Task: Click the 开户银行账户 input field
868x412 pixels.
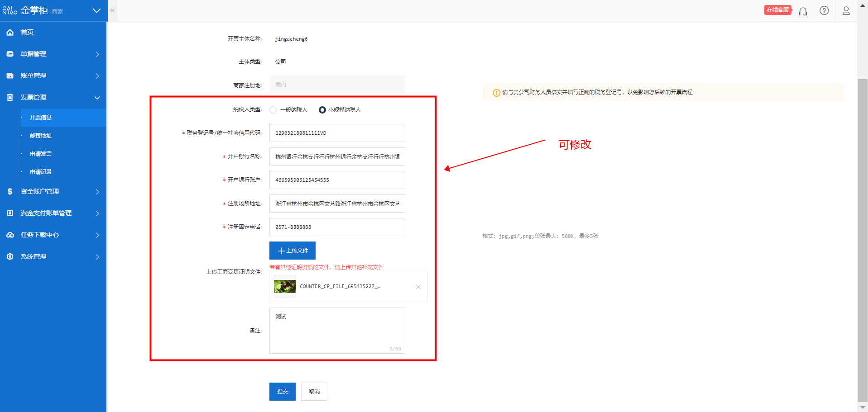Action: pos(337,180)
